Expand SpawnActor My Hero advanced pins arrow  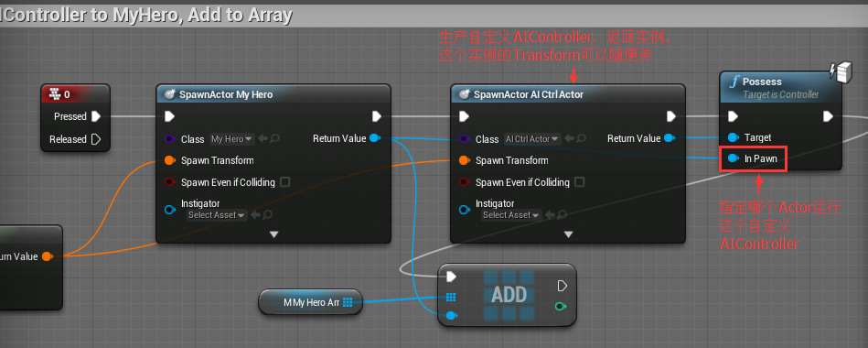tap(273, 234)
